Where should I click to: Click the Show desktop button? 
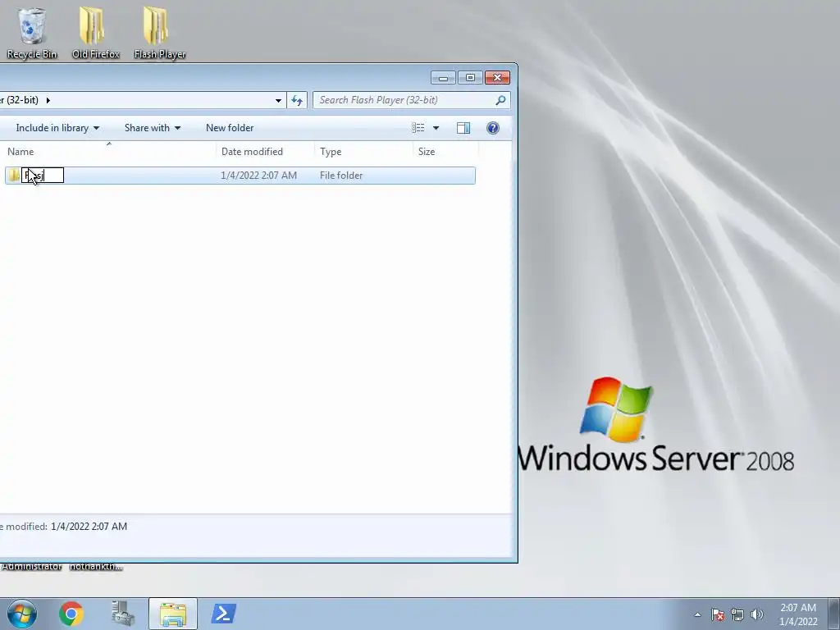tap(834, 614)
